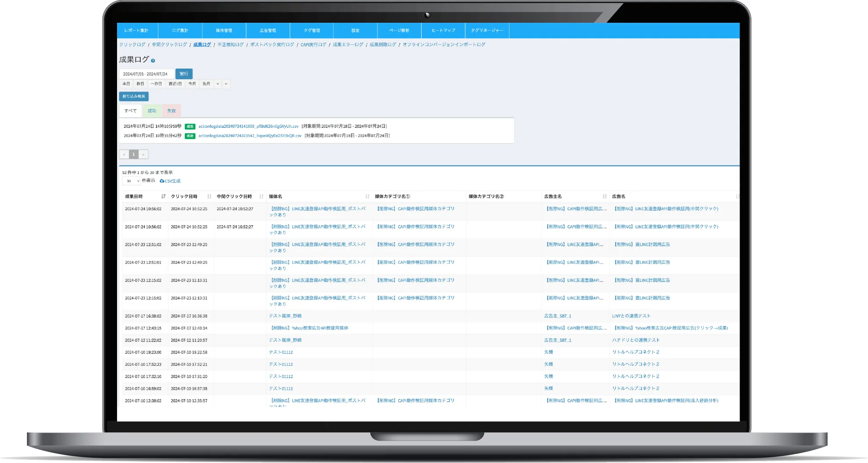The image size is (868, 463).
Task: Switch to the 成功 filter tab
Action: 152,111
